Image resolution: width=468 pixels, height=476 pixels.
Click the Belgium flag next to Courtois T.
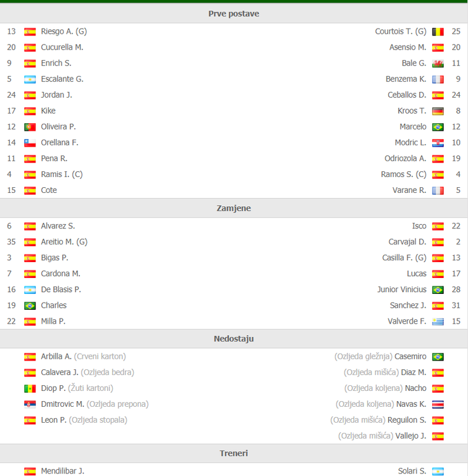point(438,31)
